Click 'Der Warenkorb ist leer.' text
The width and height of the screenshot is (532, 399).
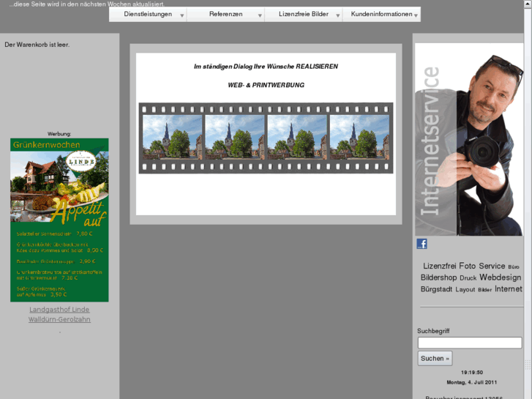(37, 45)
